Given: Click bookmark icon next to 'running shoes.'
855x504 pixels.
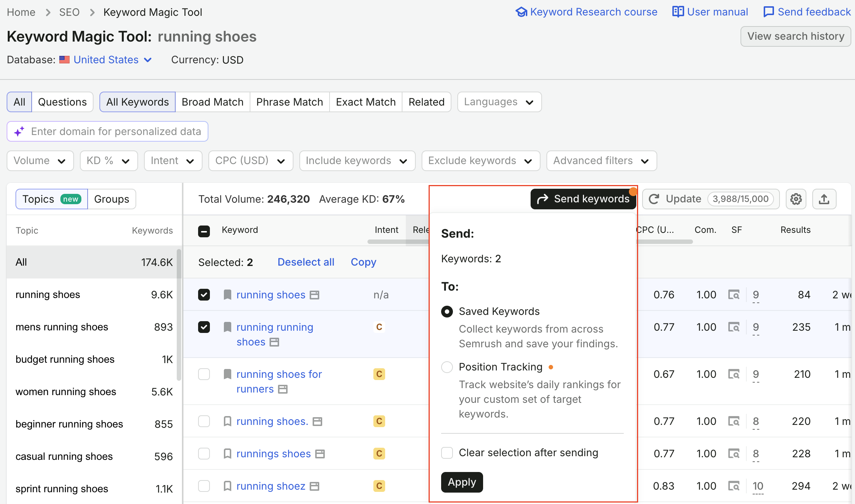Looking at the screenshot, I should coord(228,421).
